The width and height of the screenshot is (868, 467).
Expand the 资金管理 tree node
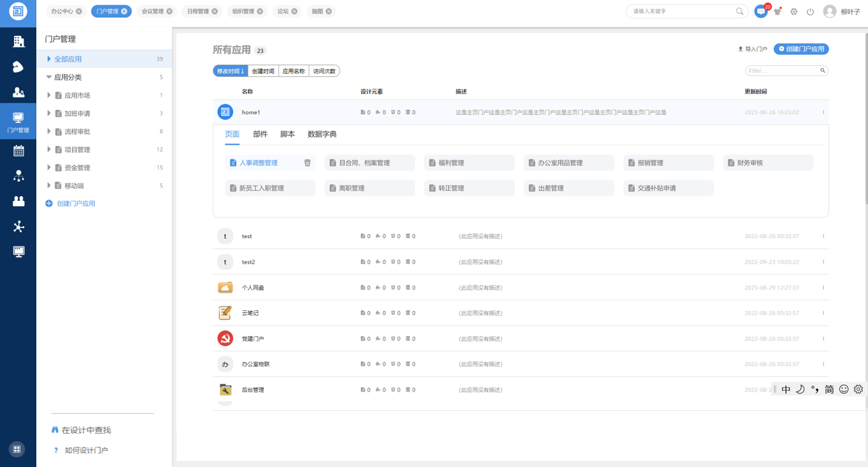49,167
